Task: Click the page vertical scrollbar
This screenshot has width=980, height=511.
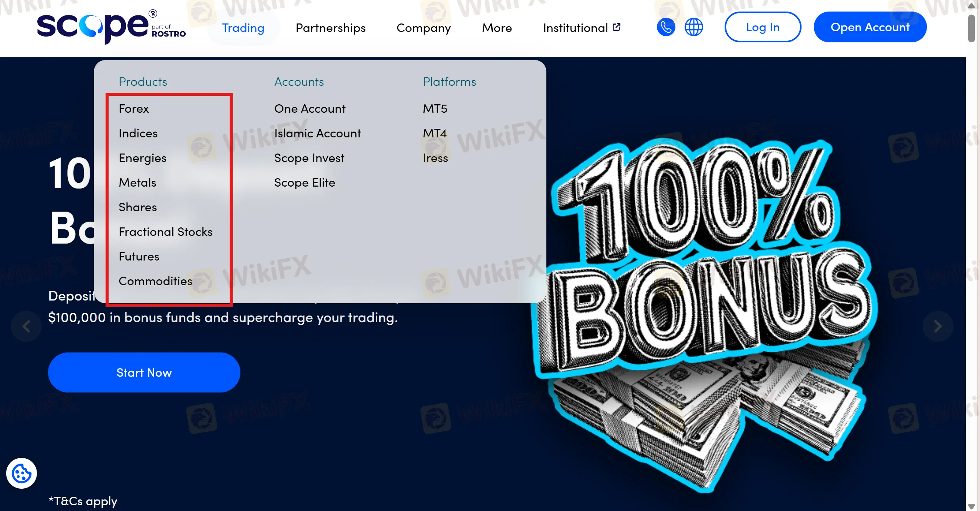Action: (x=972, y=255)
